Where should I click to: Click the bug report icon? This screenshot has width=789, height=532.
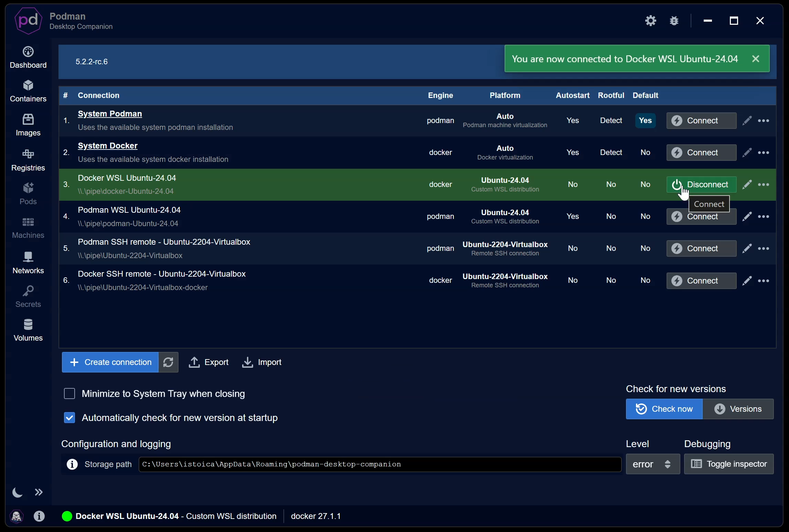674,21
